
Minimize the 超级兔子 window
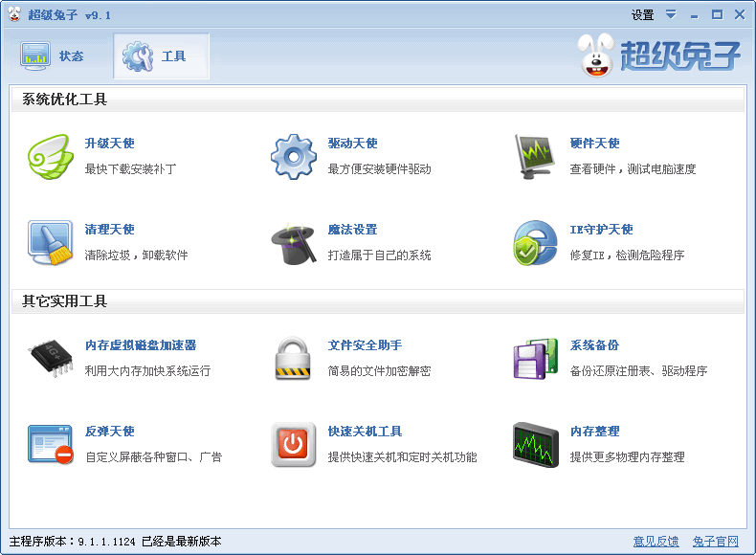tap(695, 15)
